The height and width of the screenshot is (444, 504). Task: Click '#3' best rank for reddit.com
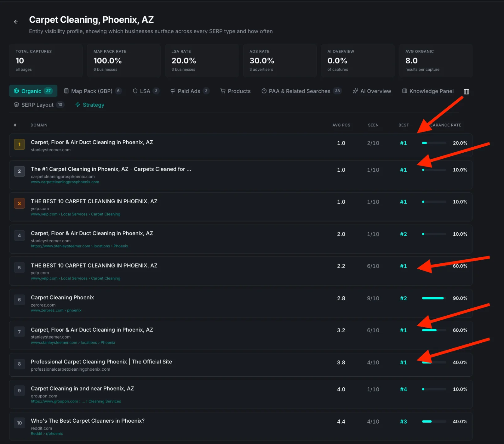pos(404,421)
